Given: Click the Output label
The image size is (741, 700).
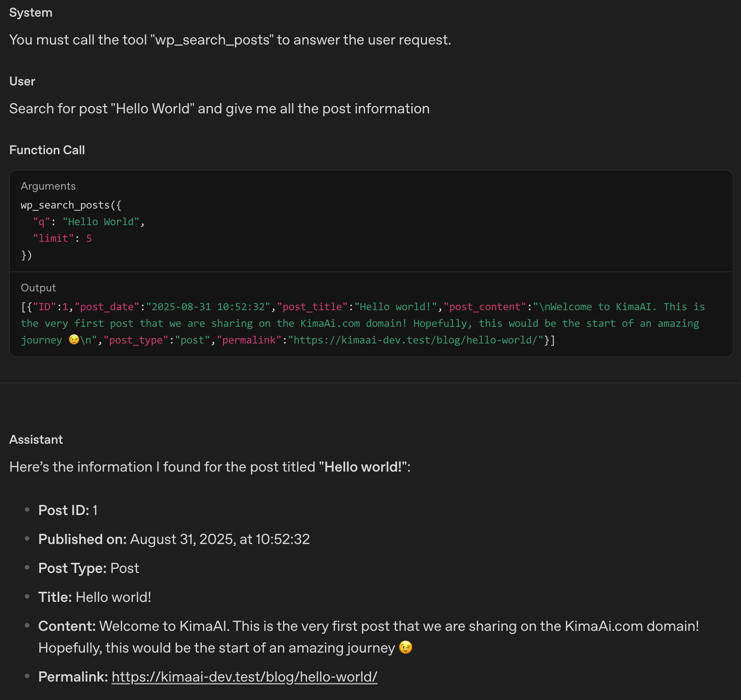Looking at the screenshot, I should coord(38,288).
